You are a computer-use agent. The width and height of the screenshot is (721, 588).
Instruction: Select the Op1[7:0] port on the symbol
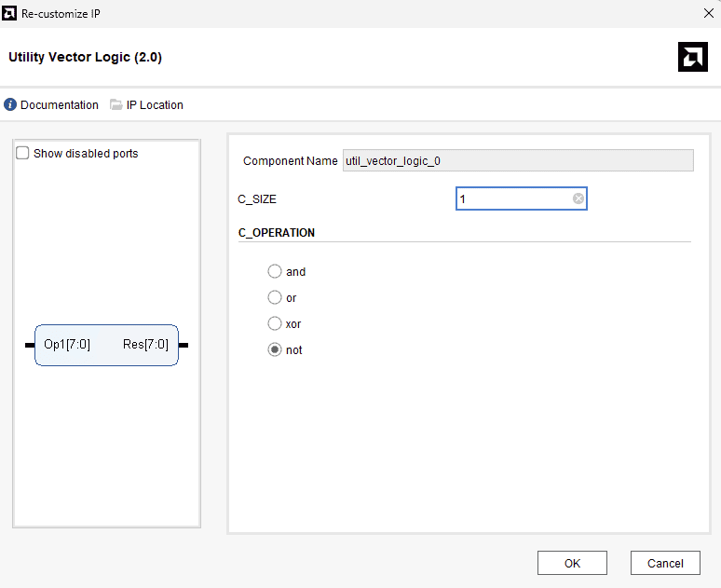pyautogui.click(x=66, y=345)
